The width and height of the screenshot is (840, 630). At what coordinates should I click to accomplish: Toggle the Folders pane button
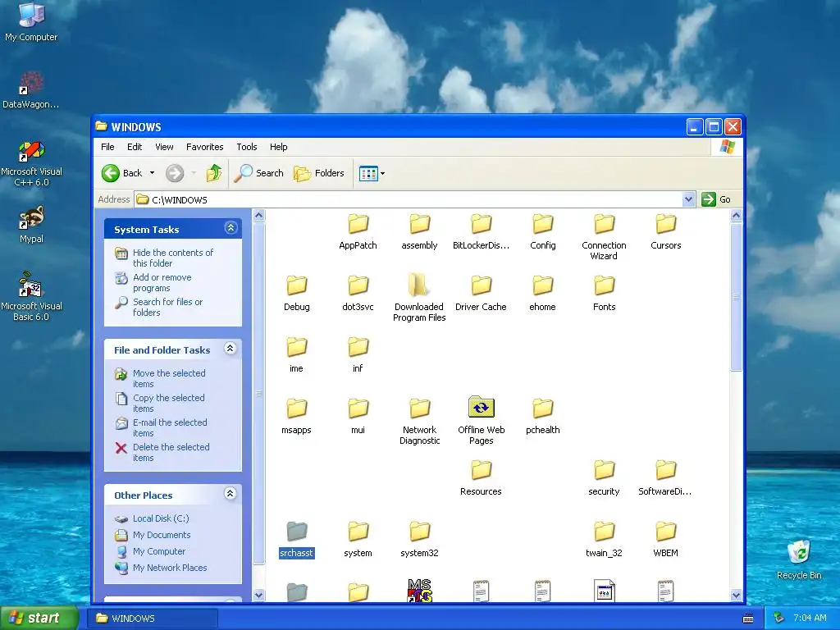point(319,173)
